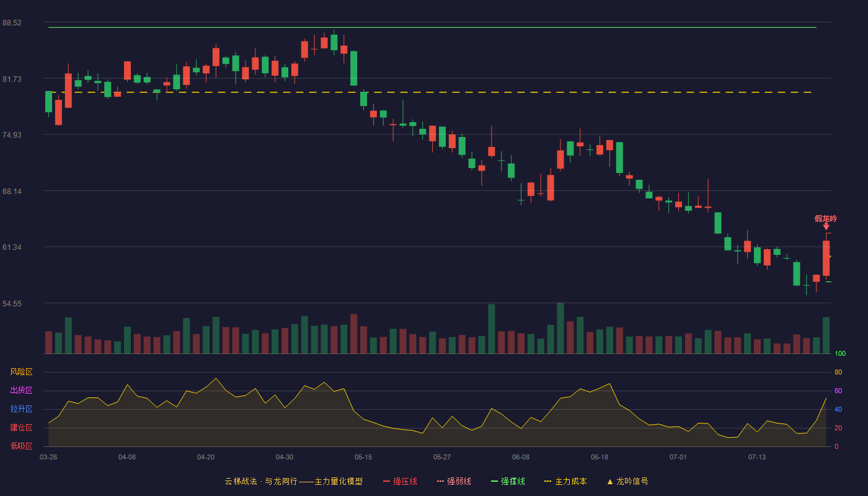
Task: Click the 100 indicator axis value
Action: coord(840,354)
